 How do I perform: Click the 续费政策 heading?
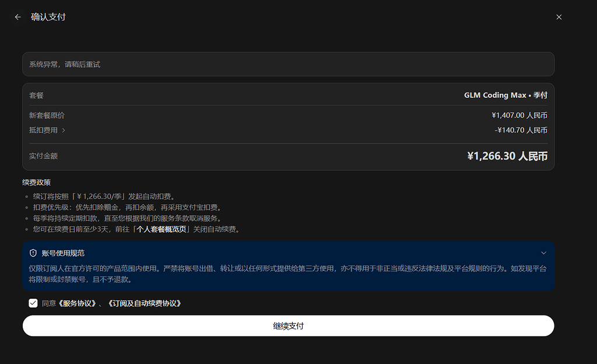pyautogui.click(x=37, y=182)
